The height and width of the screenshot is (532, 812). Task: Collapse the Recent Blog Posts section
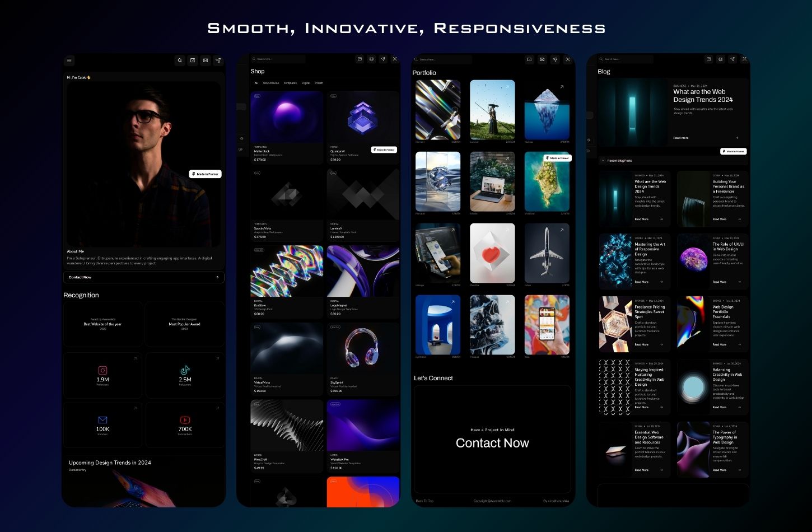603,160
